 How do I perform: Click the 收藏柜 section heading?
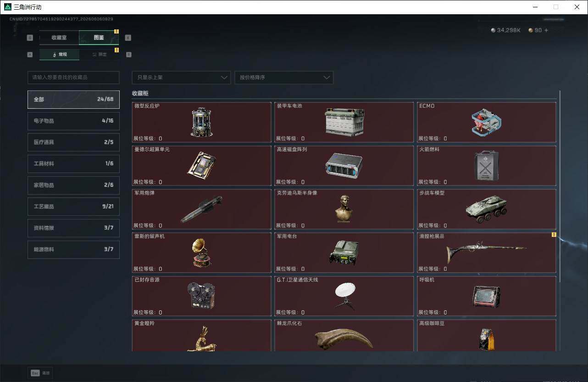click(140, 93)
